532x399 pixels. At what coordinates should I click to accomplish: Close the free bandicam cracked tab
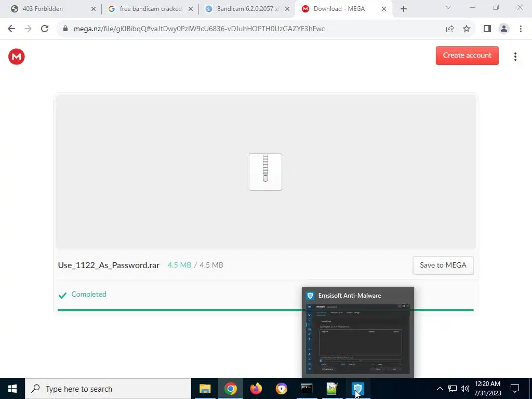(x=191, y=9)
